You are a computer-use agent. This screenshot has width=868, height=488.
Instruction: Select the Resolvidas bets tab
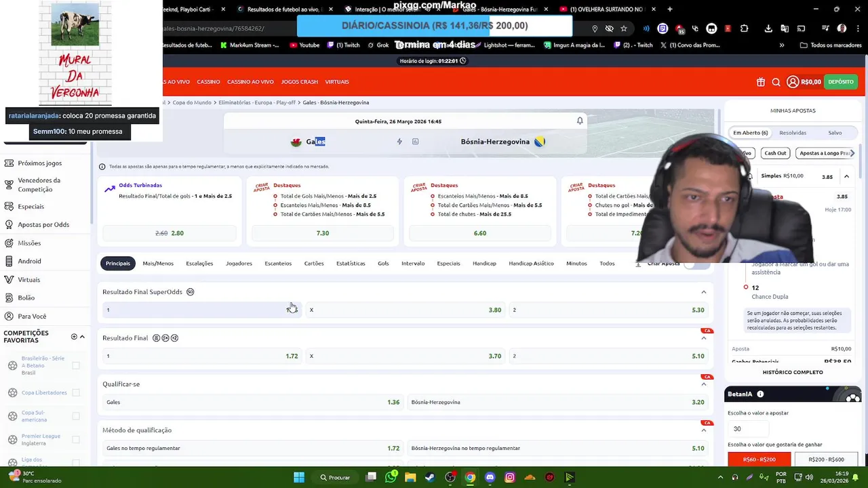click(793, 133)
